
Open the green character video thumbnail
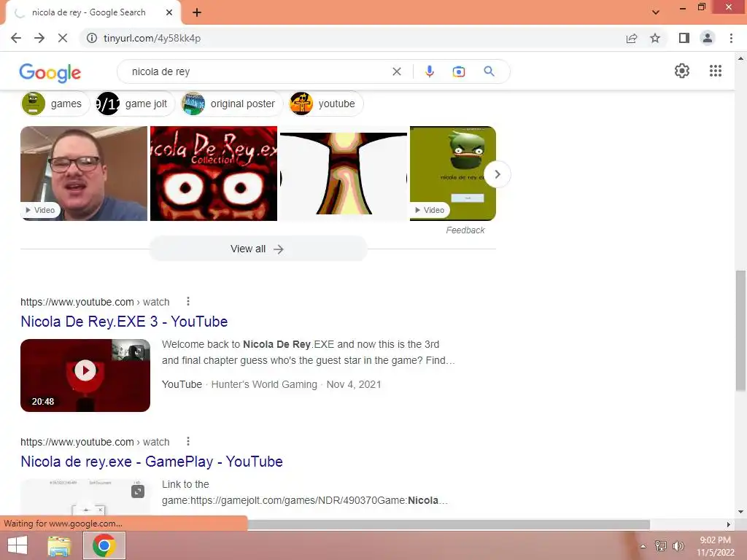point(452,174)
